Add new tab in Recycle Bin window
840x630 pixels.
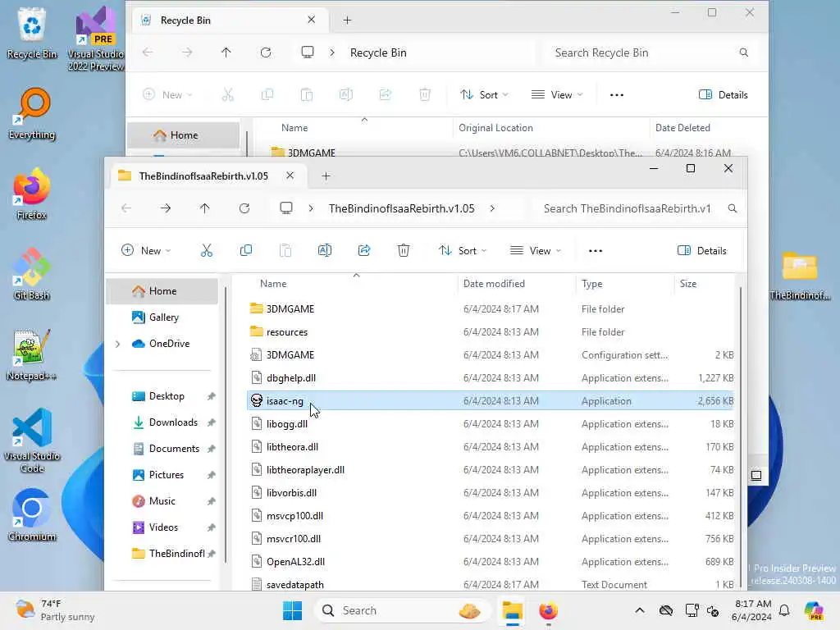[347, 21]
